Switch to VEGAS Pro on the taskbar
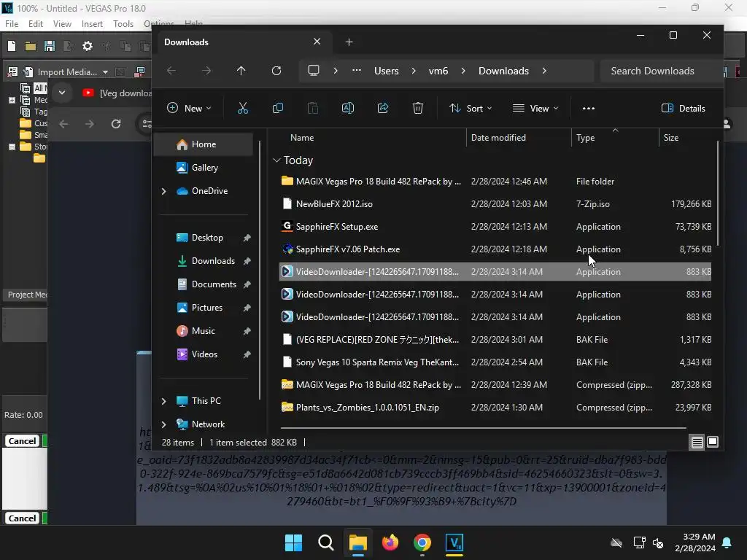 click(x=454, y=542)
